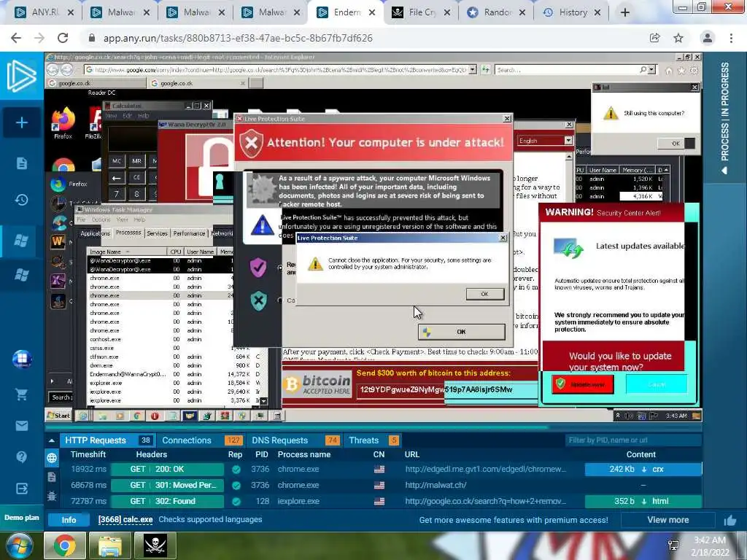
Task: Click the round Windows 11 icon in the sidebar
Action: 22,359
